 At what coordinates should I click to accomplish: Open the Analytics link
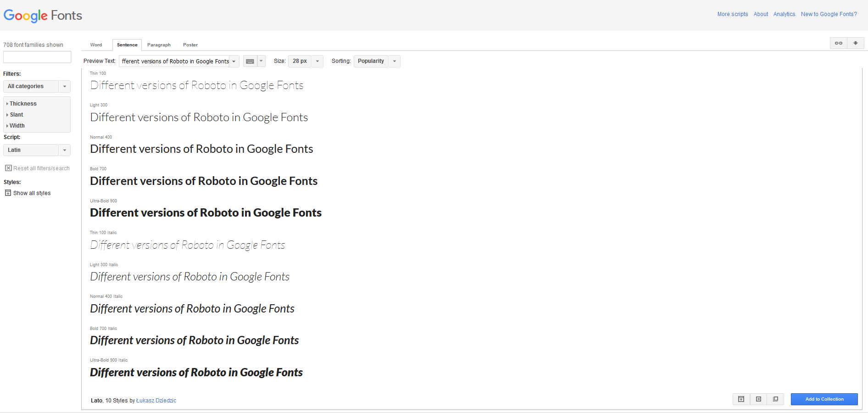tap(784, 14)
